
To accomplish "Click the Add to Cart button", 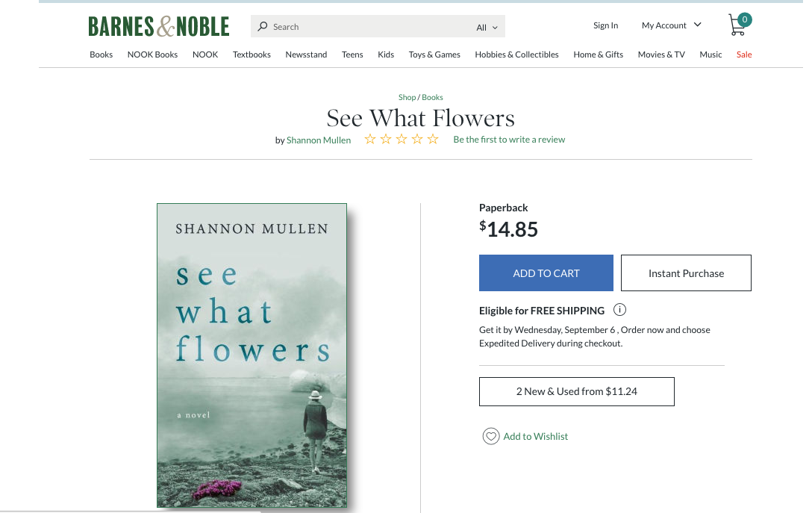I will (546, 273).
